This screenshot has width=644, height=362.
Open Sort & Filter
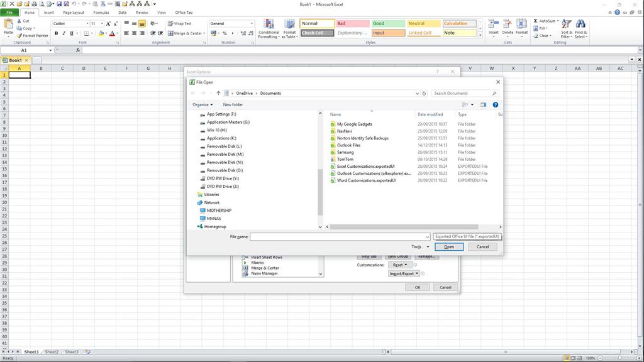[x=567, y=29]
